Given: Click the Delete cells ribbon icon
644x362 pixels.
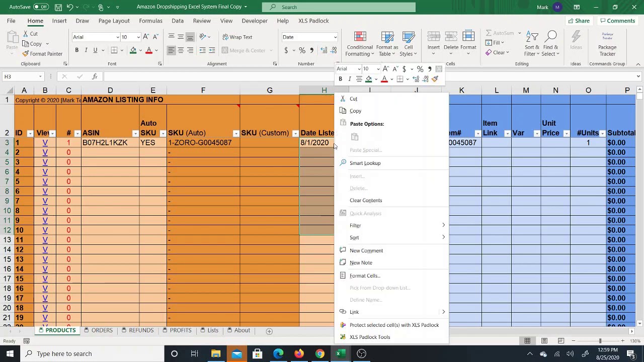Looking at the screenshot, I should pos(451,41).
